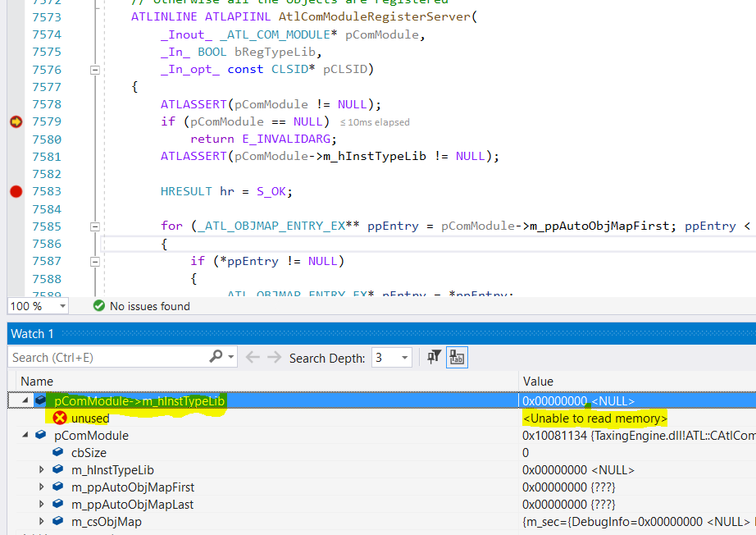The image size is (756, 535).
Task: Click the cube icon beside pComModule
Action: click(x=40, y=435)
